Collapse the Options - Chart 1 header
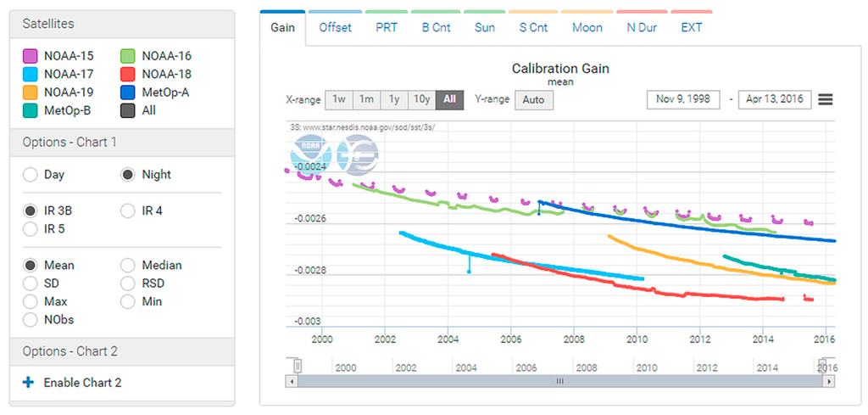 [x=122, y=142]
